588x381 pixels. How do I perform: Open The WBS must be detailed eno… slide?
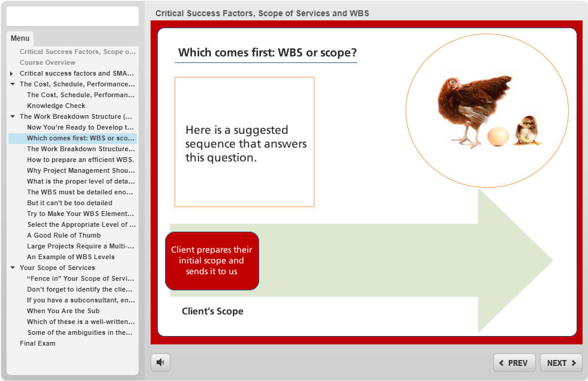coord(80,192)
